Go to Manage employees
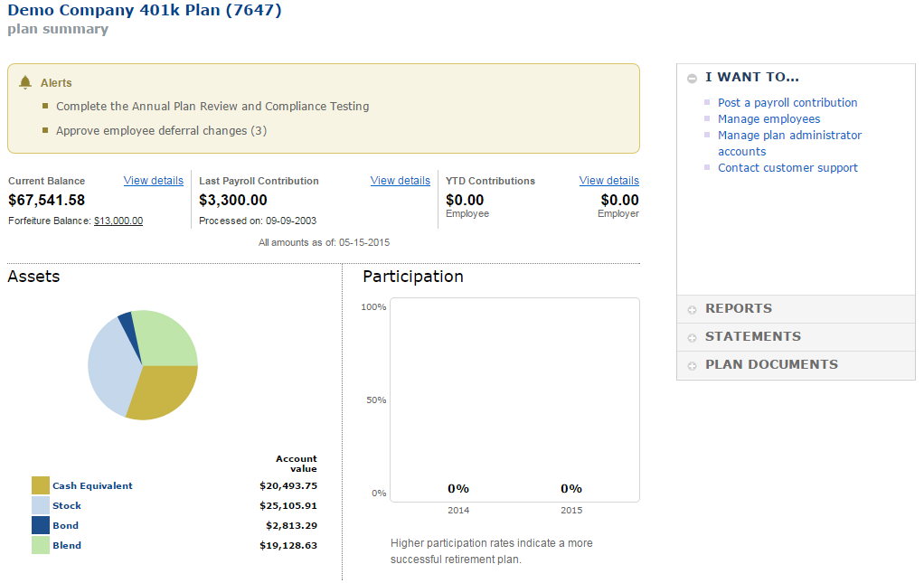924x583 pixels. tap(768, 119)
